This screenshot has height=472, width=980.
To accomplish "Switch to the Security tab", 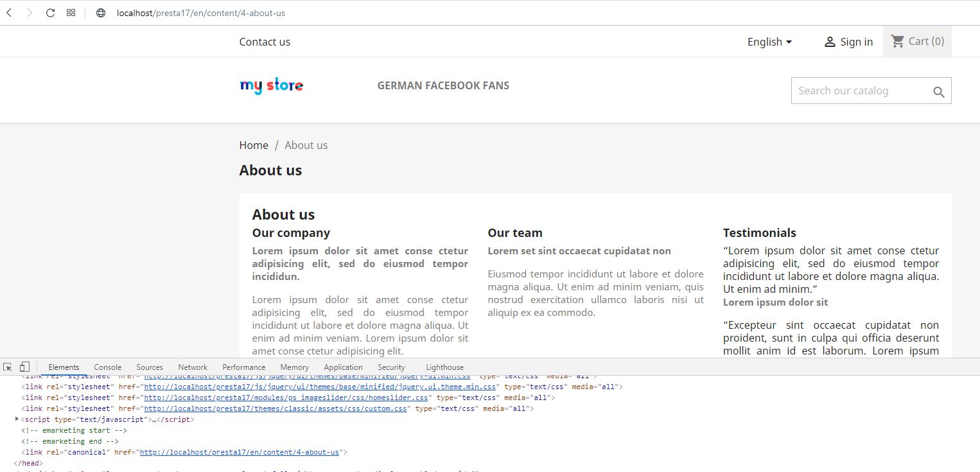I will pos(391,367).
